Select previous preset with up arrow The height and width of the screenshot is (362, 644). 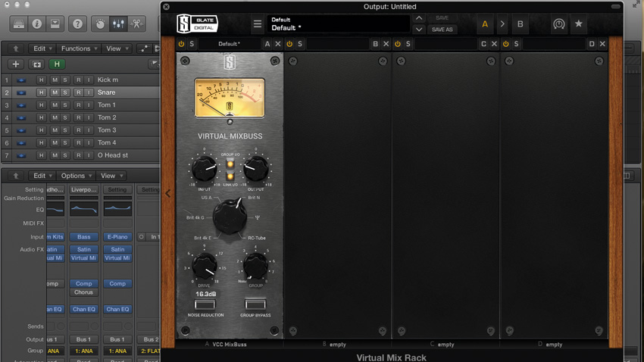[x=418, y=18]
